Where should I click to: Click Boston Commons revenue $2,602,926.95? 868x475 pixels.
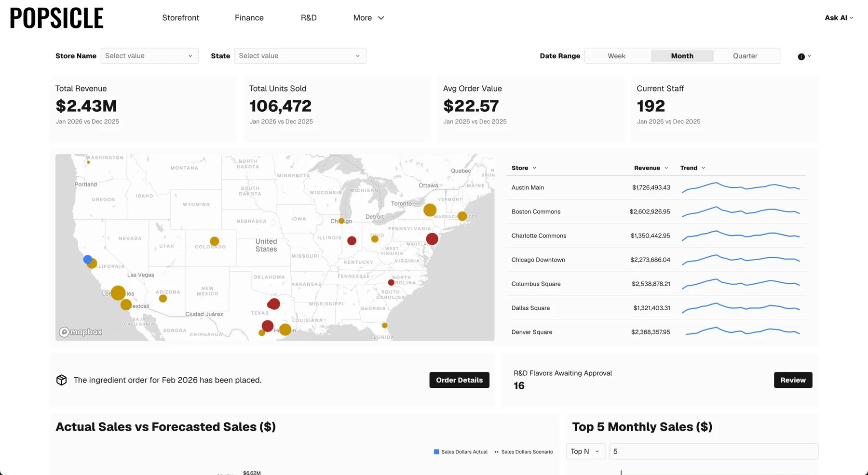[650, 211]
